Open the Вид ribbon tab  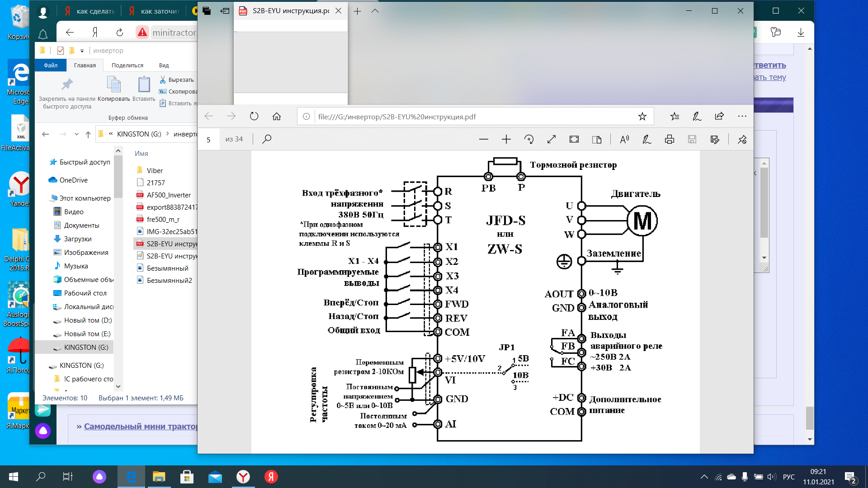[x=164, y=65]
